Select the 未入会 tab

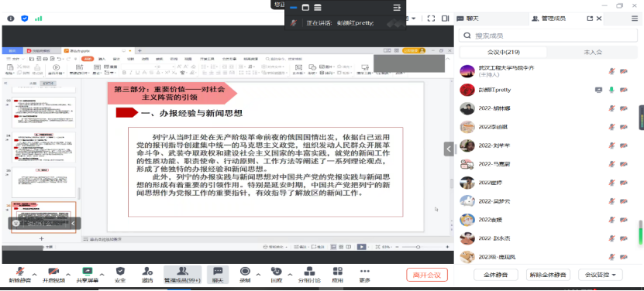coord(593,52)
